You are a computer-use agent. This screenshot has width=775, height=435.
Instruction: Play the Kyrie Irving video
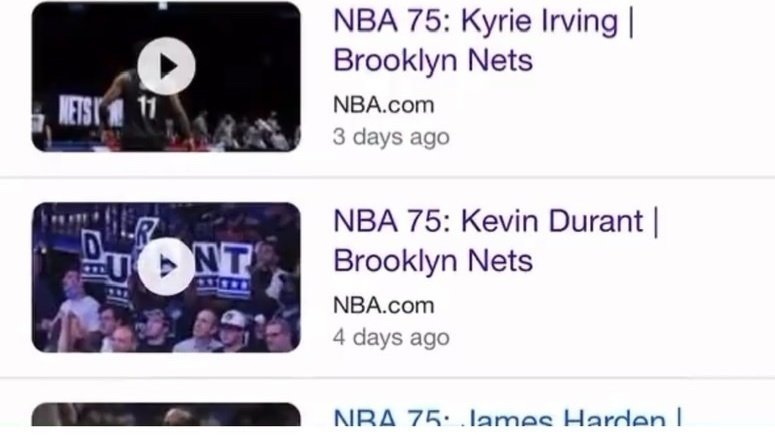[166, 66]
